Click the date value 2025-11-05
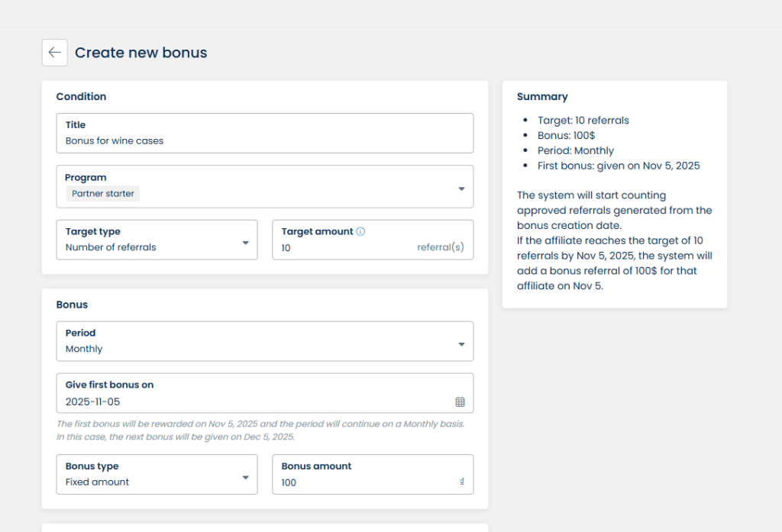 93,401
